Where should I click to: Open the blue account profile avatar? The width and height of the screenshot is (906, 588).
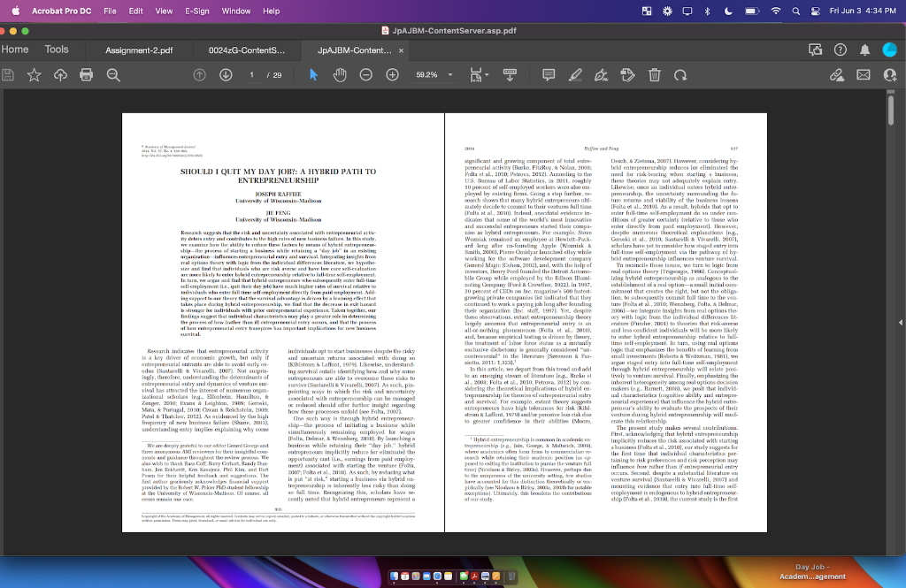coord(890,50)
